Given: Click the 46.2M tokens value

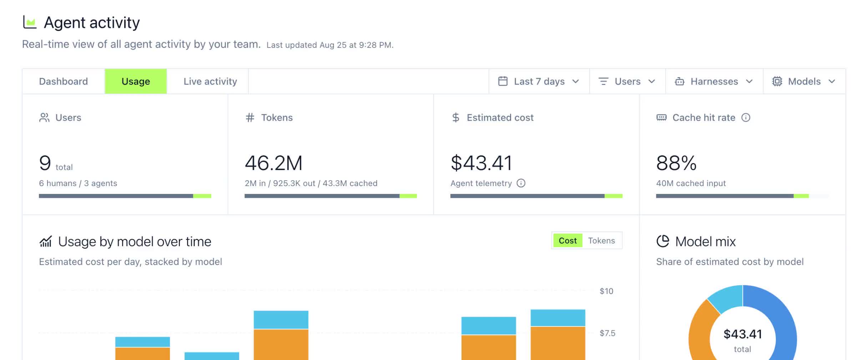Looking at the screenshot, I should pos(273,163).
